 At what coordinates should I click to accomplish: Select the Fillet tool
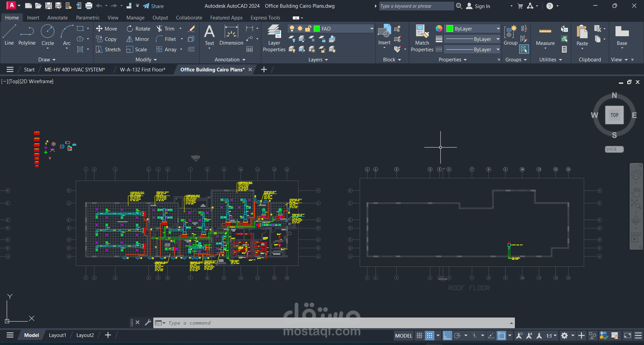point(166,39)
